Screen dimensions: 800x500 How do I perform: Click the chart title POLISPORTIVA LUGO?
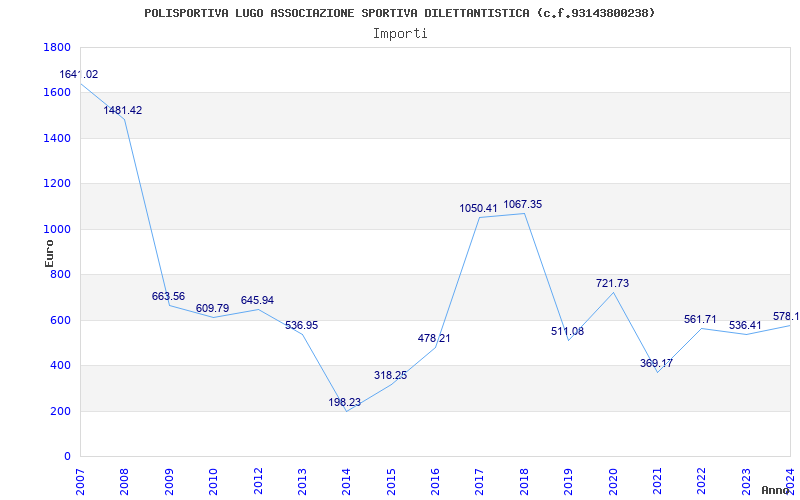[x=399, y=13]
